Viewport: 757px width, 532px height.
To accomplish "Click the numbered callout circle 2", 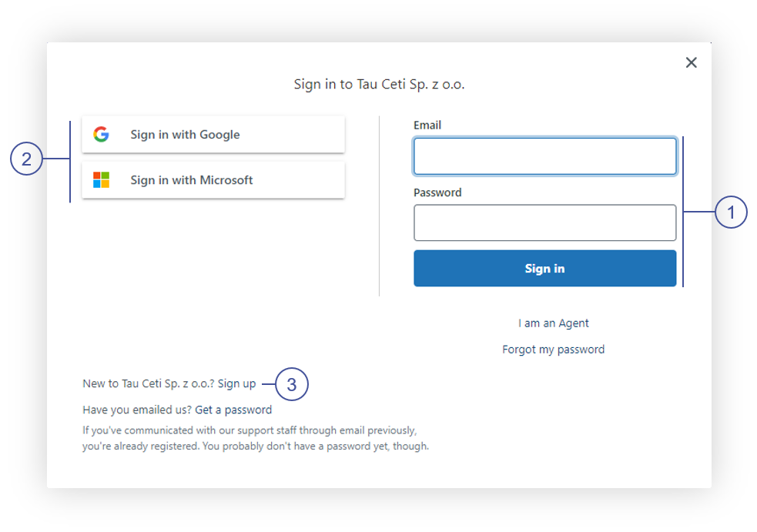I will point(26,159).
